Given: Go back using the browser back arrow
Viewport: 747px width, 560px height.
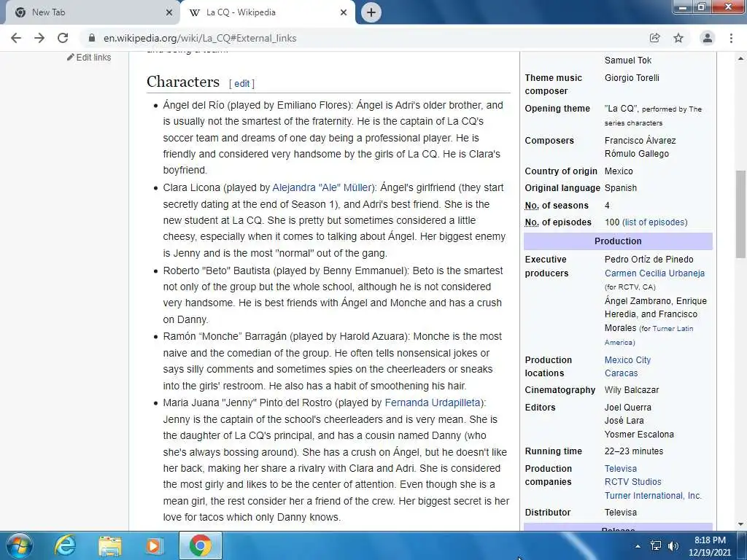Looking at the screenshot, I should pos(16,38).
